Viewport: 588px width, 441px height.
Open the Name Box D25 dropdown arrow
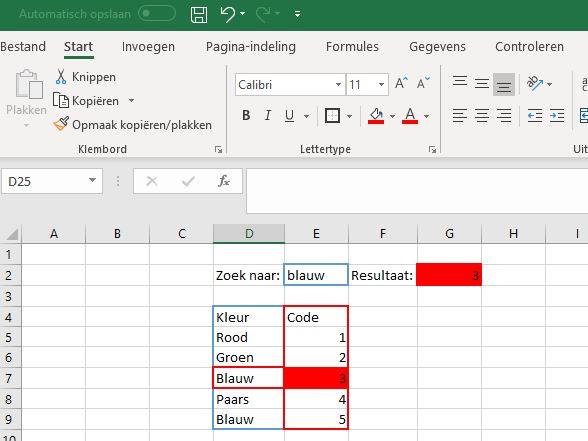(x=92, y=181)
